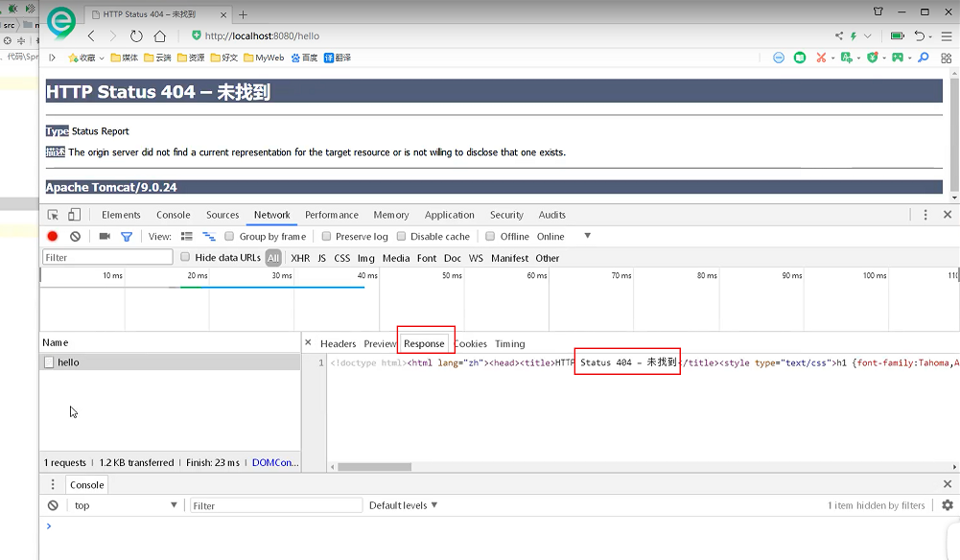Switch to the Application tab

(x=450, y=215)
